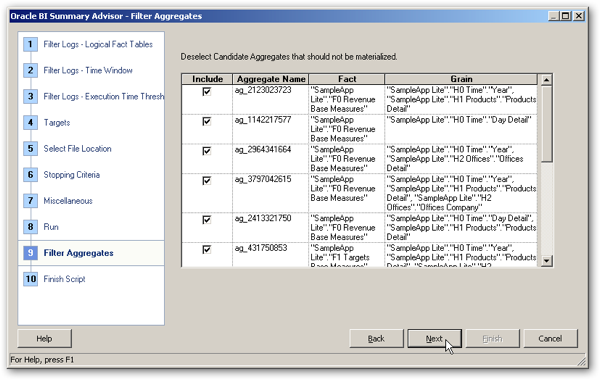Select the ag_1142217577 name cell

[x=270, y=129]
